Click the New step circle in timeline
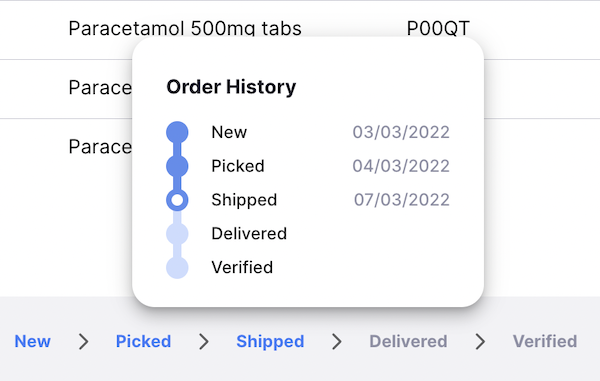This screenshot has height=381, width=600. click(x=177, y=132)
